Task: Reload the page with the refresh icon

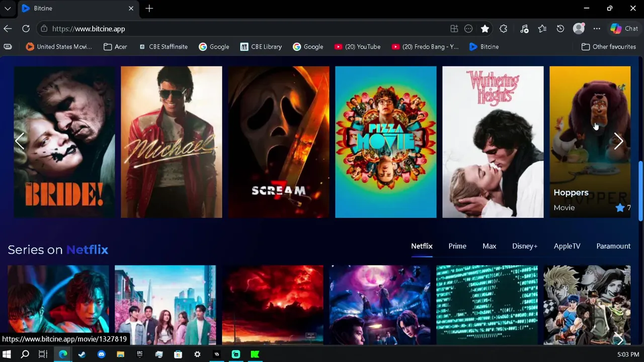Action: pyautogui.click(x=26, y=29)
